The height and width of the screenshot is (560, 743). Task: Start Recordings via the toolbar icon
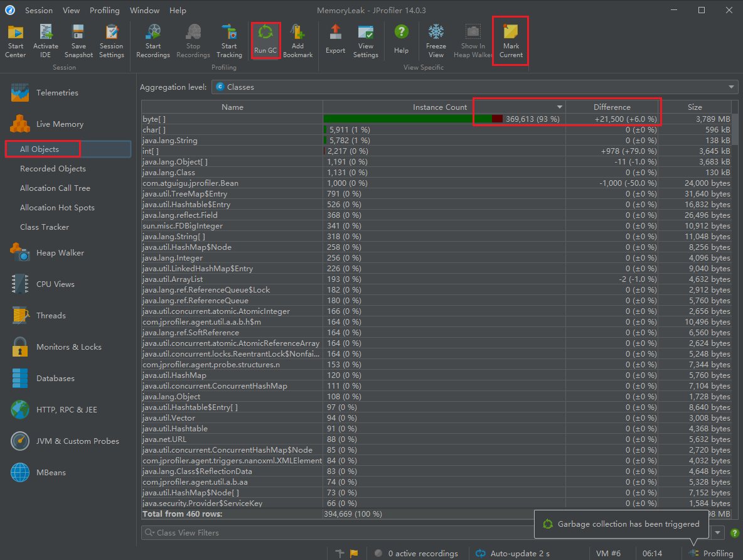click(152, 41)
